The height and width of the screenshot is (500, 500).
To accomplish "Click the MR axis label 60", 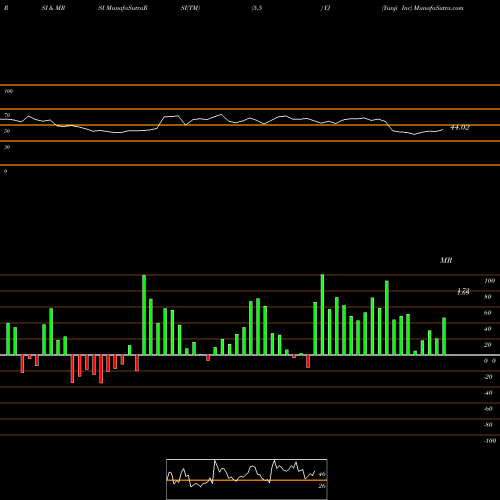I will [488, 313].
